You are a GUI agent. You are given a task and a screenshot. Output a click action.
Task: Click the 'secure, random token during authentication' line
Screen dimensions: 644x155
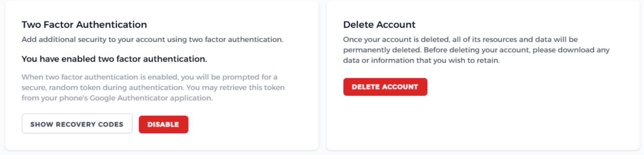pyautogui.click(x=103, y=87)
